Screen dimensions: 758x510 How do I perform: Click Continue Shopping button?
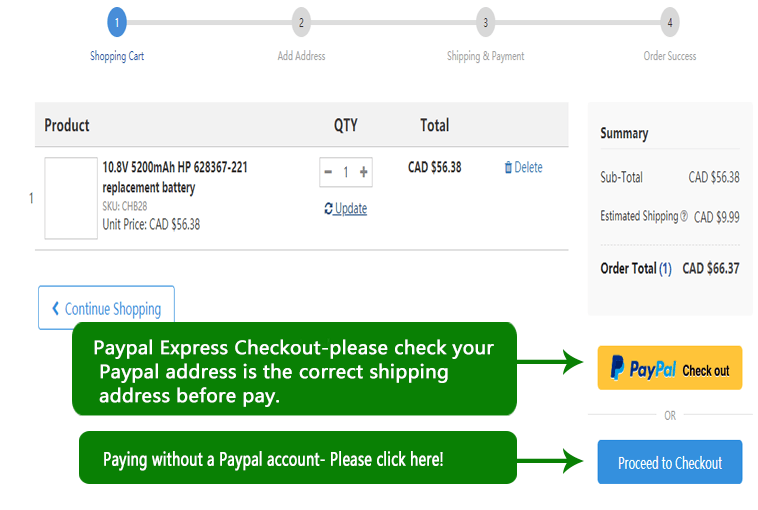click(x=106, y=308)
